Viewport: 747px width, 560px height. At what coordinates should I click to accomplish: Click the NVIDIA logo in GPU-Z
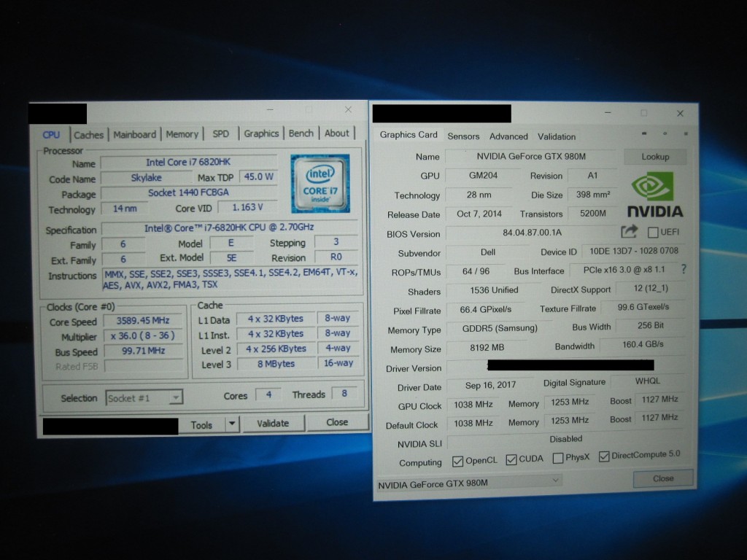tap(654, 195)
